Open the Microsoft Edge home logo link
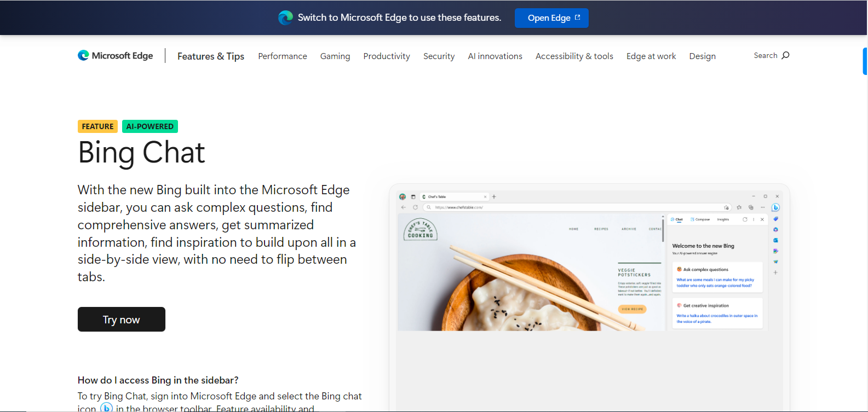 pos(115,55)
